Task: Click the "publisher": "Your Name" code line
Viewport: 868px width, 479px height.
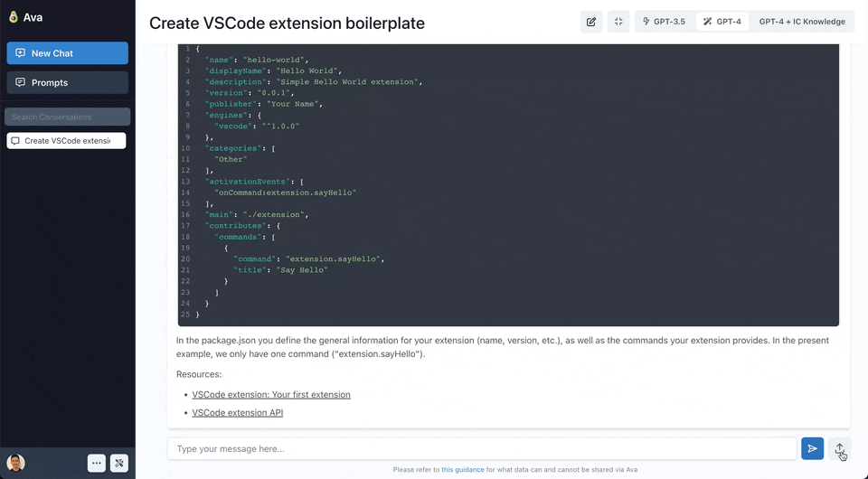Action: coord(263,104)
